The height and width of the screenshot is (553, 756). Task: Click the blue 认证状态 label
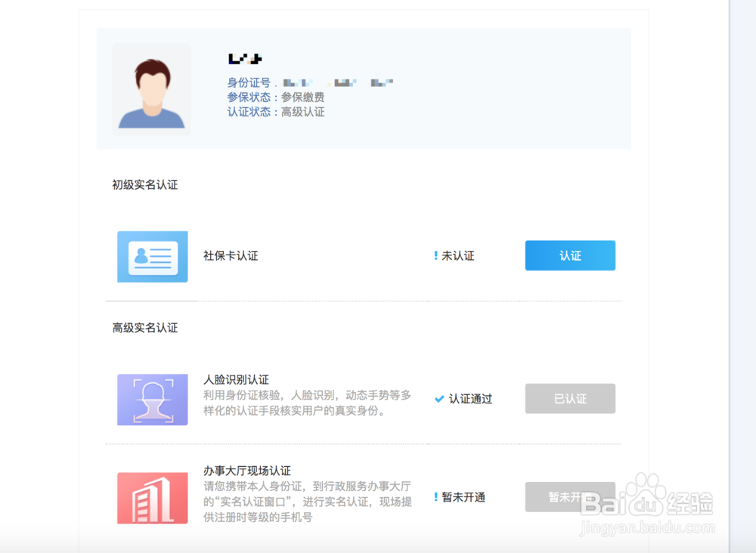(249, 112)
